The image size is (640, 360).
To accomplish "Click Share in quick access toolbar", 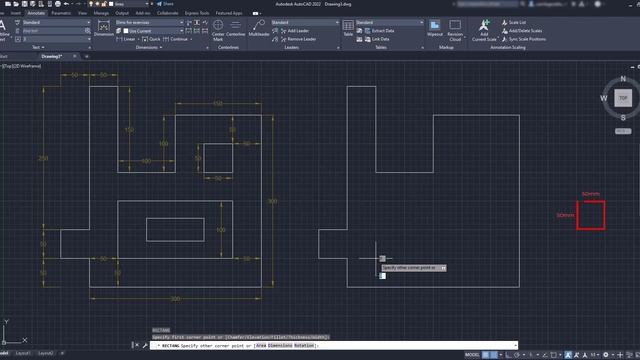I will click(x=165, y=4).
